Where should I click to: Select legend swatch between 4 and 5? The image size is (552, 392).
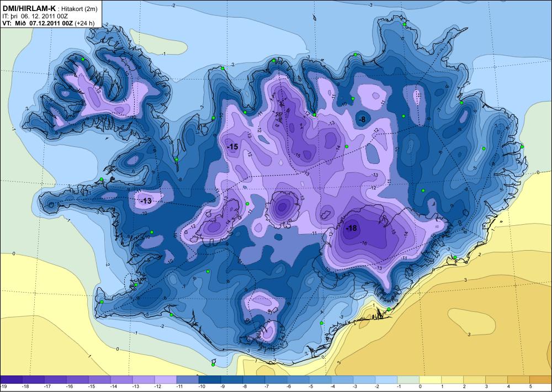point(518,380)
